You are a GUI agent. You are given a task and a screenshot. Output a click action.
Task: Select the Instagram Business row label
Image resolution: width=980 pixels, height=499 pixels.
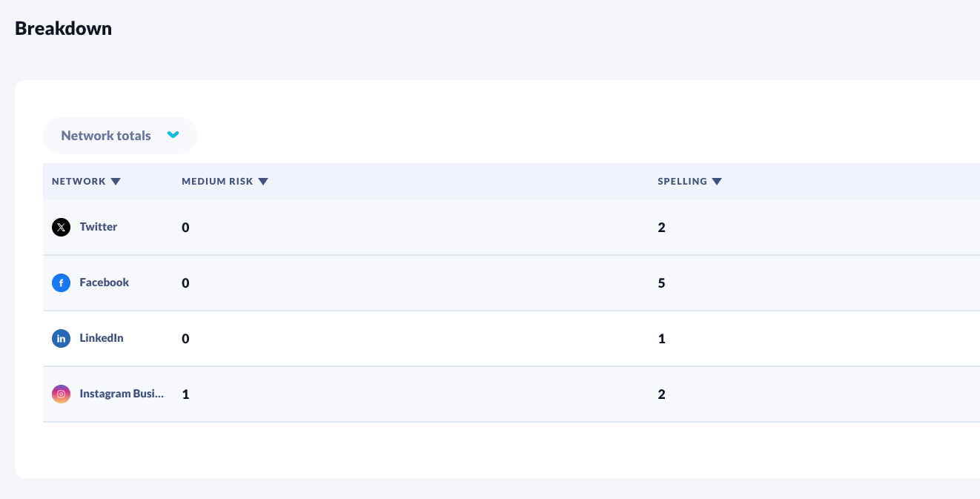(x=122, y=394)
